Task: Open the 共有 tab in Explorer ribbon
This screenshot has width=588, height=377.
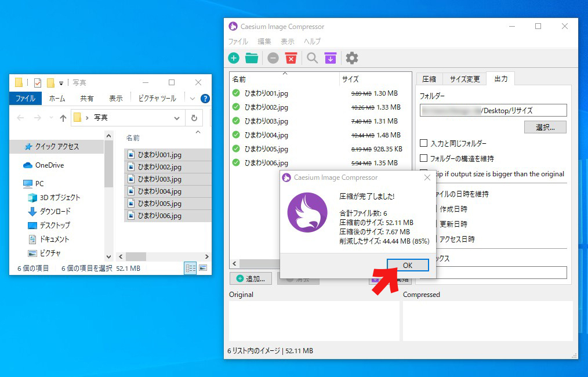Action: pyautogui.click(x=86, y=98)
